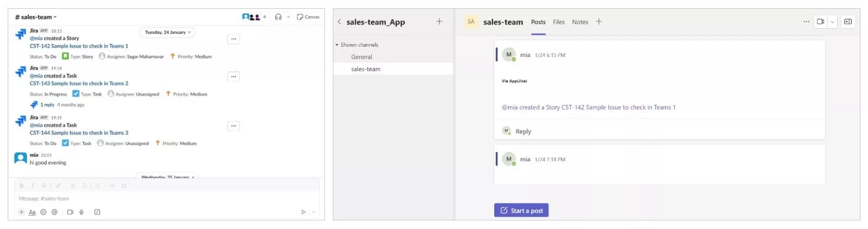This screenshot has width=868, height=229.
Task: Start a post in Teams channel
Action: tap(521, 211)
